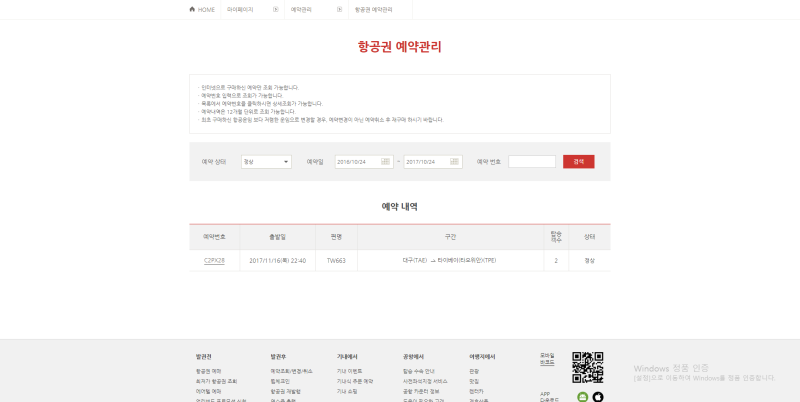Click passenger count 2 in reservation row
The width and height of the screenshot is (800, 402).
coord(556,261)
